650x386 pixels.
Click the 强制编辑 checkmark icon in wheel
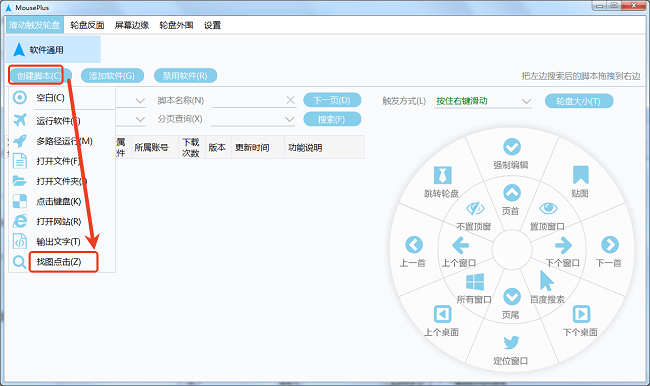512,147
